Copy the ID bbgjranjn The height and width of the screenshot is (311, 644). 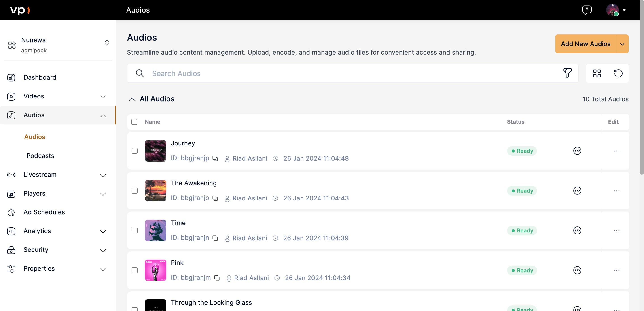[215, 238]
